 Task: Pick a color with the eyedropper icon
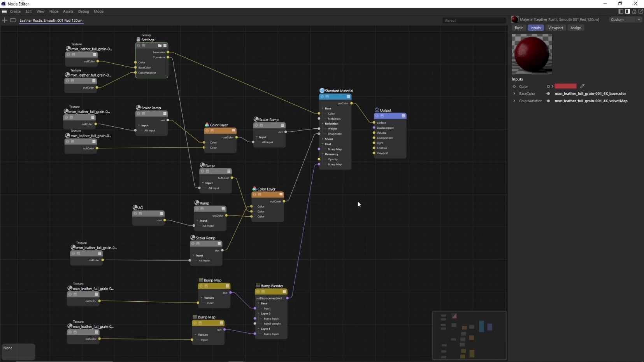click(583, 86)
